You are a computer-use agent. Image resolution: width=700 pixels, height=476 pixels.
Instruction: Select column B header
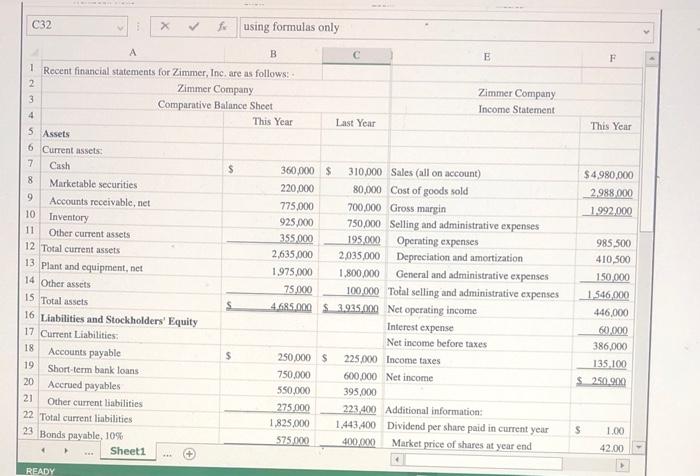pos(273,54)
